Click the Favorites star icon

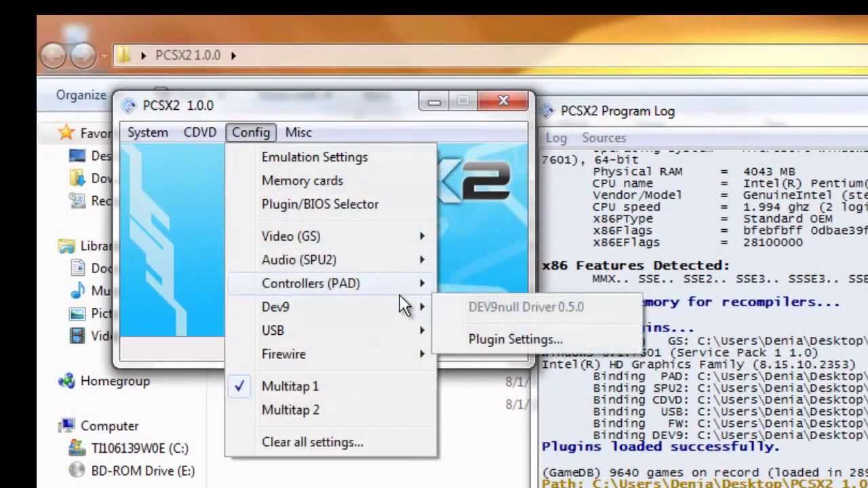point(66,132)
